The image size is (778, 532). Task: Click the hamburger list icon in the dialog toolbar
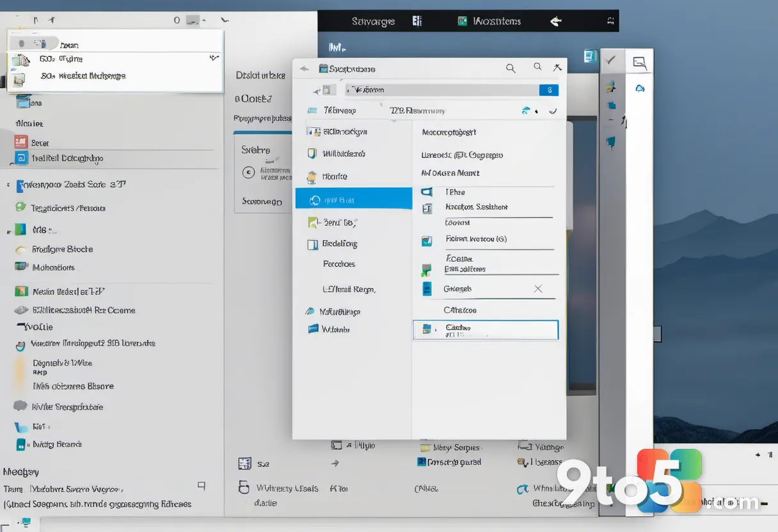(312, 111)
